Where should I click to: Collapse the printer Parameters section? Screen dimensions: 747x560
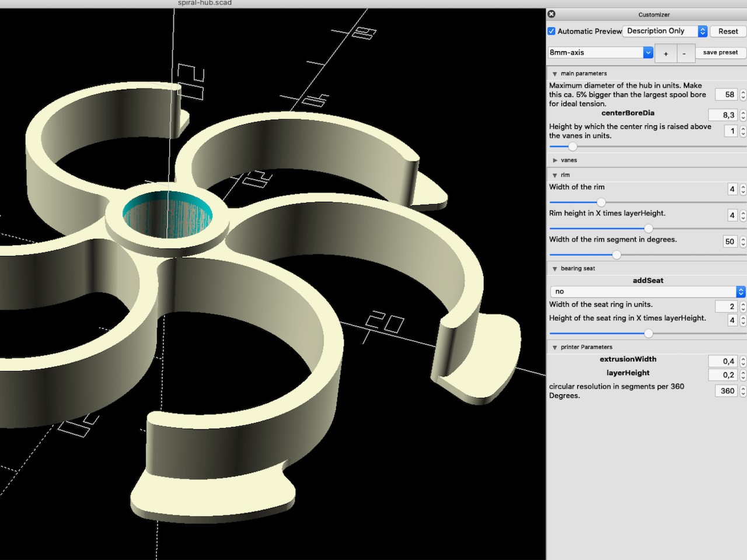click(554, 348)
